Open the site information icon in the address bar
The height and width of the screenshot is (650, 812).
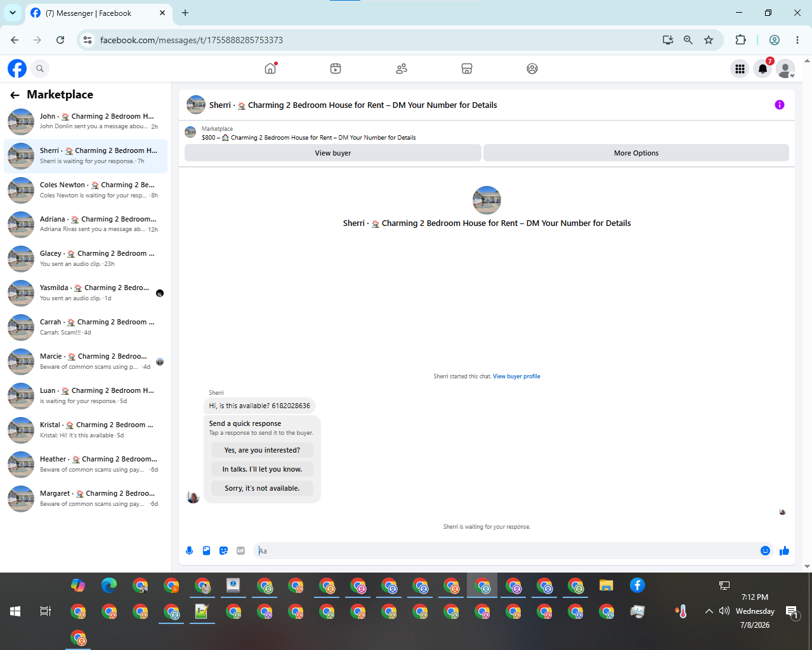pos(88,40)
